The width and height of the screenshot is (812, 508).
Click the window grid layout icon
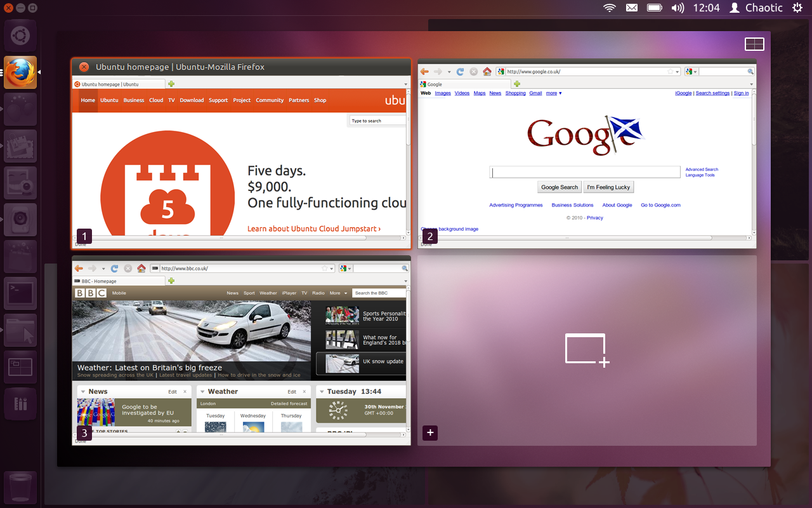click(x=754, y=44)
